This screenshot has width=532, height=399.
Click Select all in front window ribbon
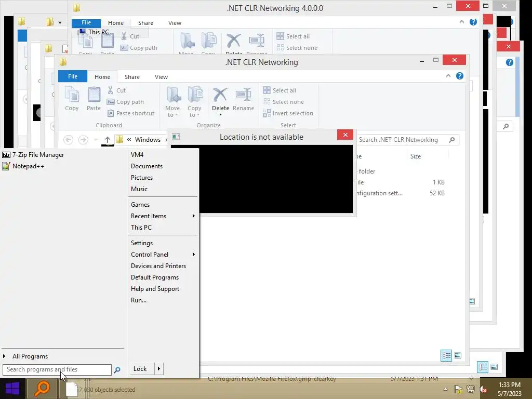(280, 90)
